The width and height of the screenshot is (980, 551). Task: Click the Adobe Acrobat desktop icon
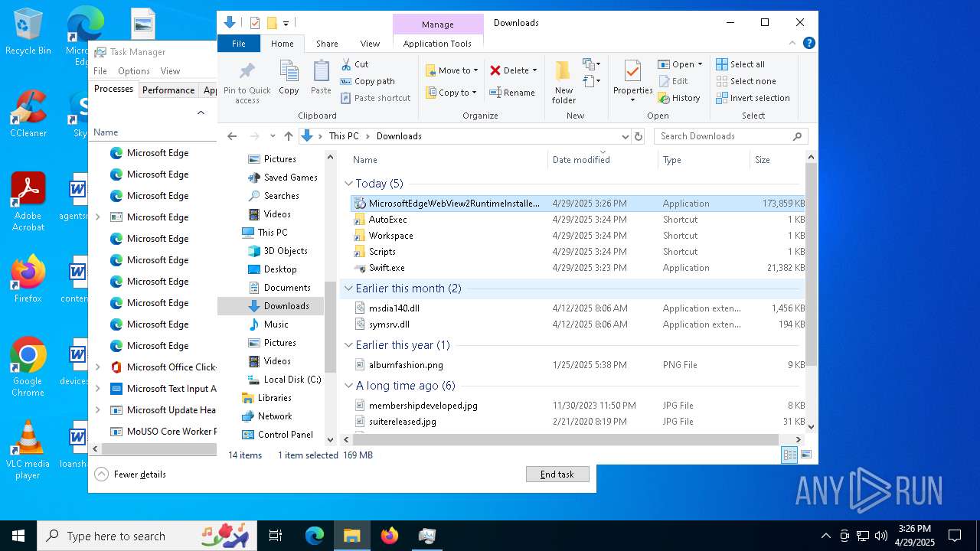(28, 202)
